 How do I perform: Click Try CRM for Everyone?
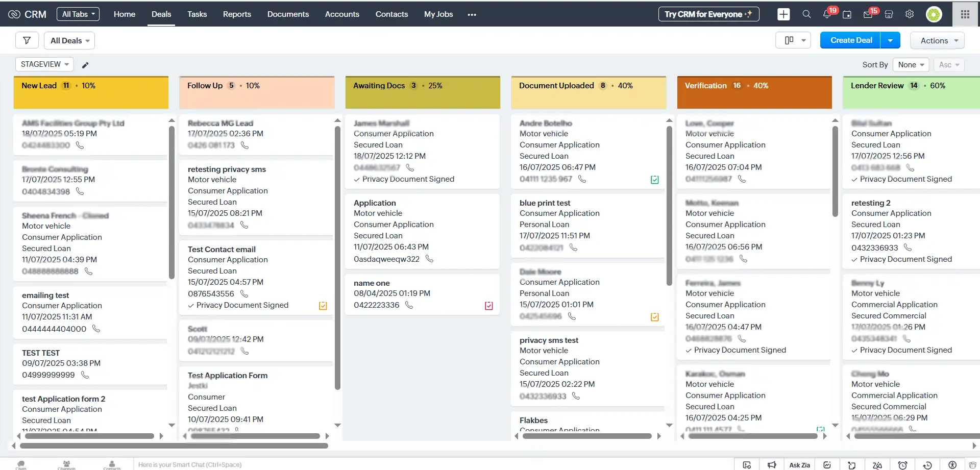[x=708, y=14]
